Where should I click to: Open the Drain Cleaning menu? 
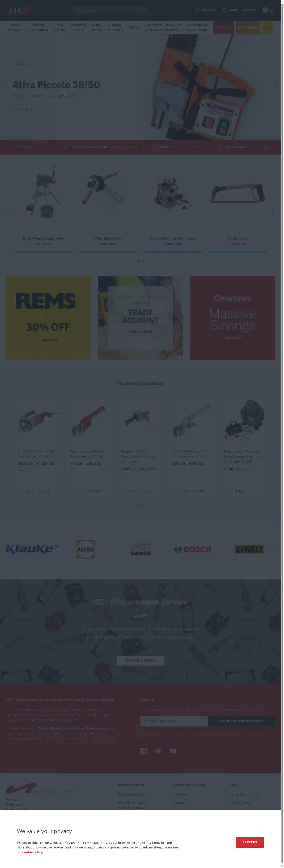click(15, 28)
